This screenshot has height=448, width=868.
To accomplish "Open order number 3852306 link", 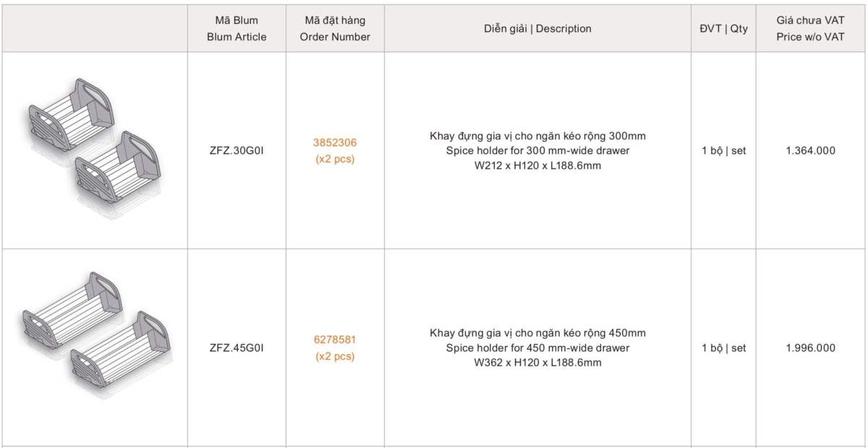I will (x=335, y=142).
